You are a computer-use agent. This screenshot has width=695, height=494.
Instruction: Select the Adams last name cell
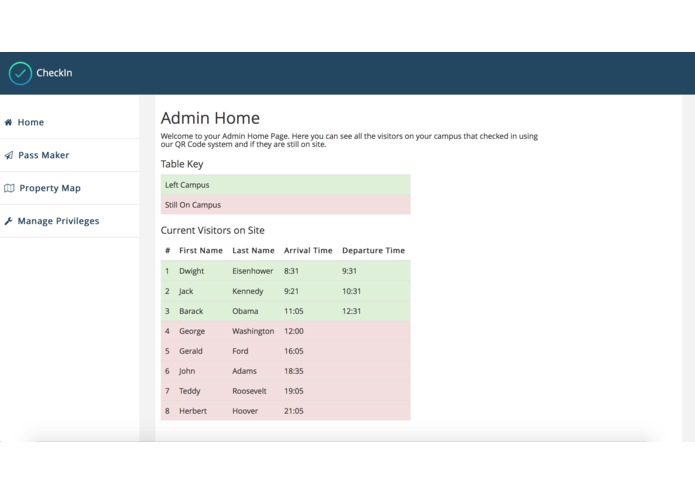click(x=244, y=371)
